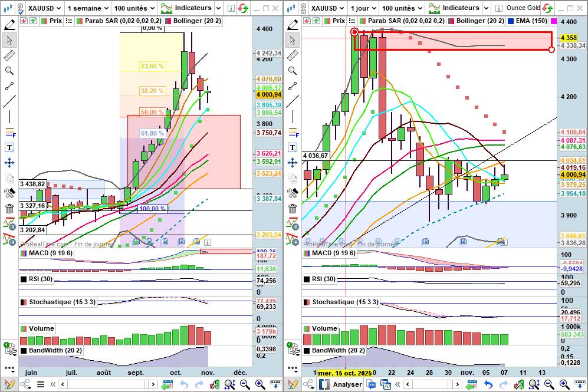Open the three-dots more tools menu, left toolbar
Image resolution: width=588 pixels, height=392 pixels.
coord(9,368)
